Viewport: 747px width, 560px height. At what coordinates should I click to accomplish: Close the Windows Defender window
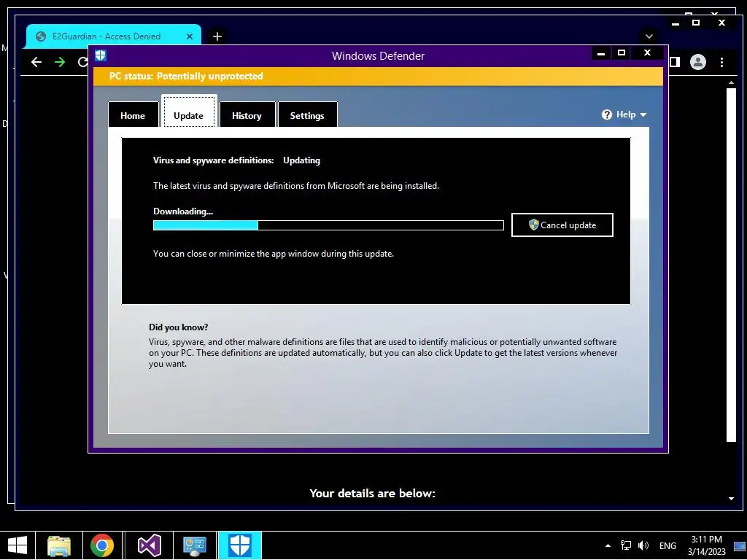click(647, 52)
